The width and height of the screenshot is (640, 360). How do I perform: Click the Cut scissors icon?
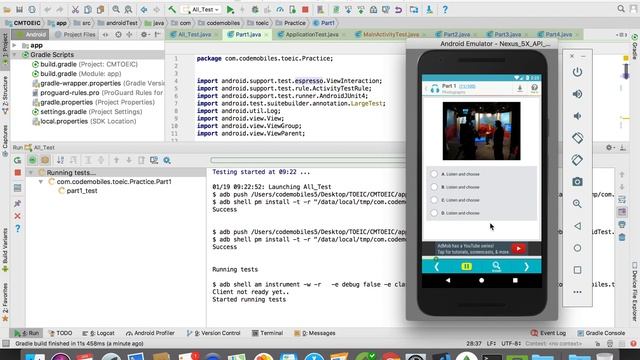[75, 9]
